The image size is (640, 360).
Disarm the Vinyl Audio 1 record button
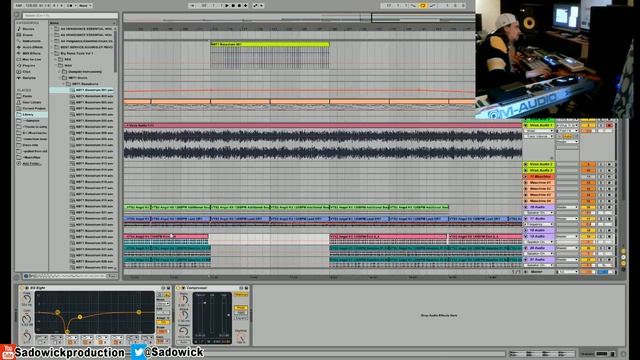pyautogui.click(x=609, y=125)
